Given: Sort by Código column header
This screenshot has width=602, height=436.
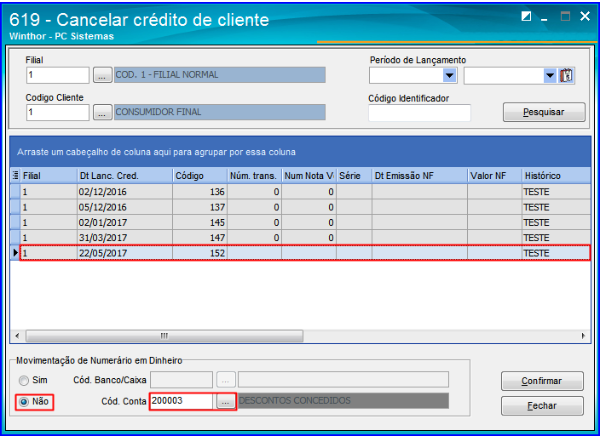Looking at the screenshot, I should [x=200, y=176].
